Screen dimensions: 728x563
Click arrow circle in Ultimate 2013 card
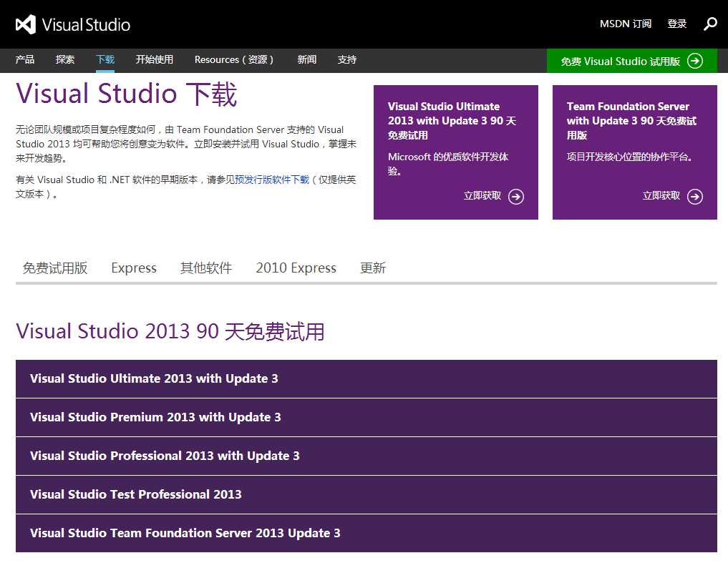coord(516,197)
